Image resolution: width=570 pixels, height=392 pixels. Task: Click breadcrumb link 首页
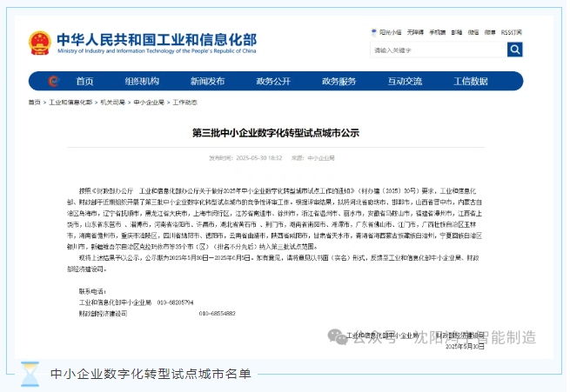click(35, 103)
